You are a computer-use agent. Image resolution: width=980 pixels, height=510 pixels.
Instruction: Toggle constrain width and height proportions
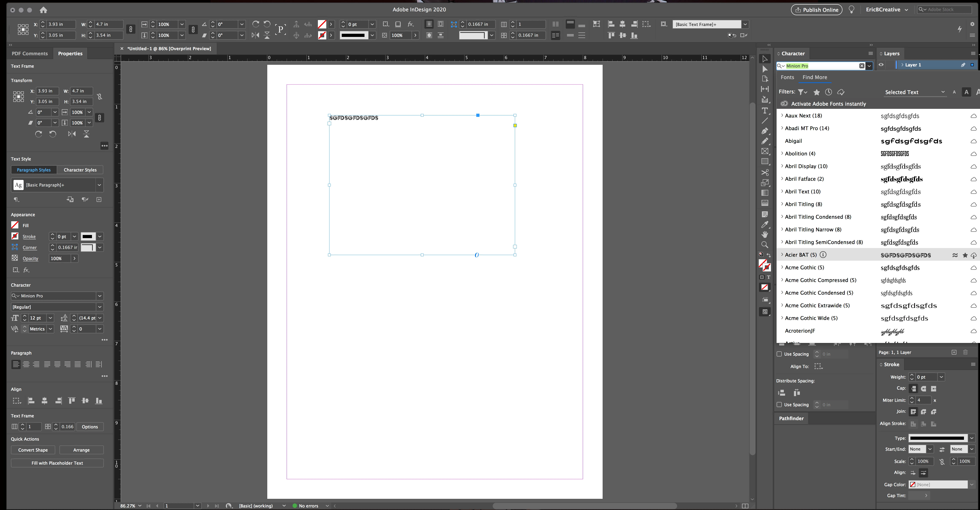tap(99, 97)
